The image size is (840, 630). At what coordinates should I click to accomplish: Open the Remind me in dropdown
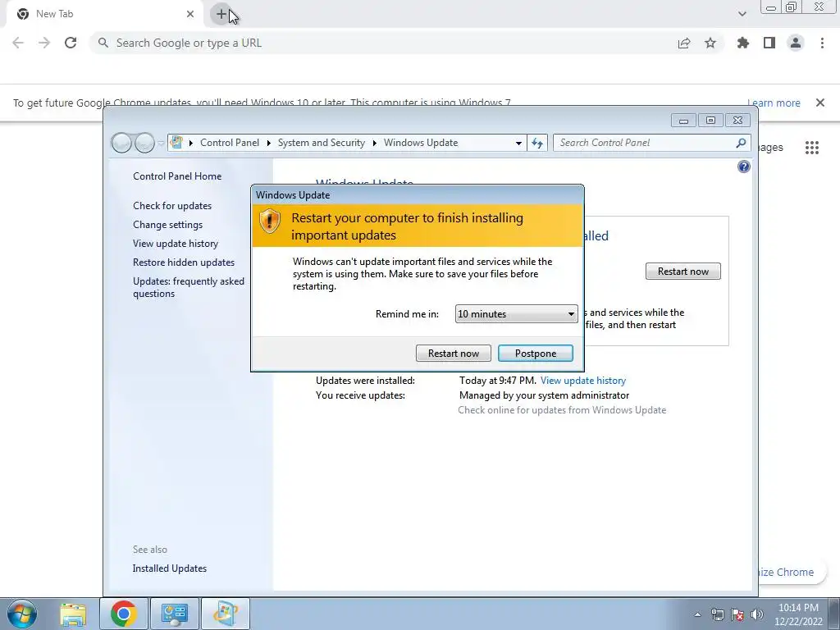(x=517, y=314)
